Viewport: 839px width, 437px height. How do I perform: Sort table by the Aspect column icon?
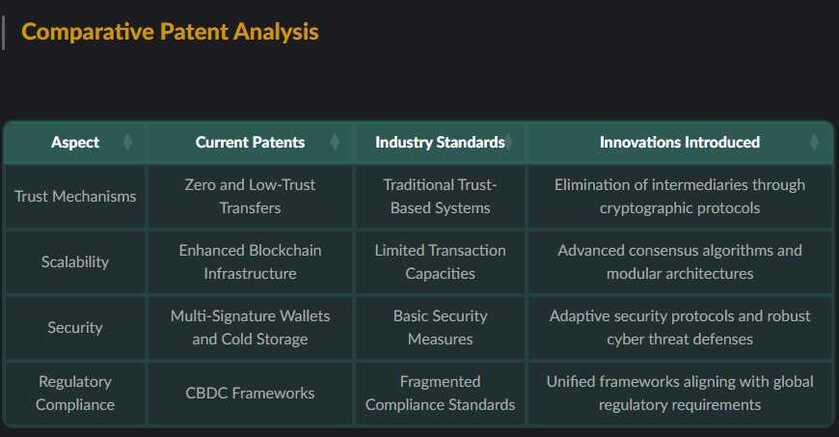click(x=127, y=142)
